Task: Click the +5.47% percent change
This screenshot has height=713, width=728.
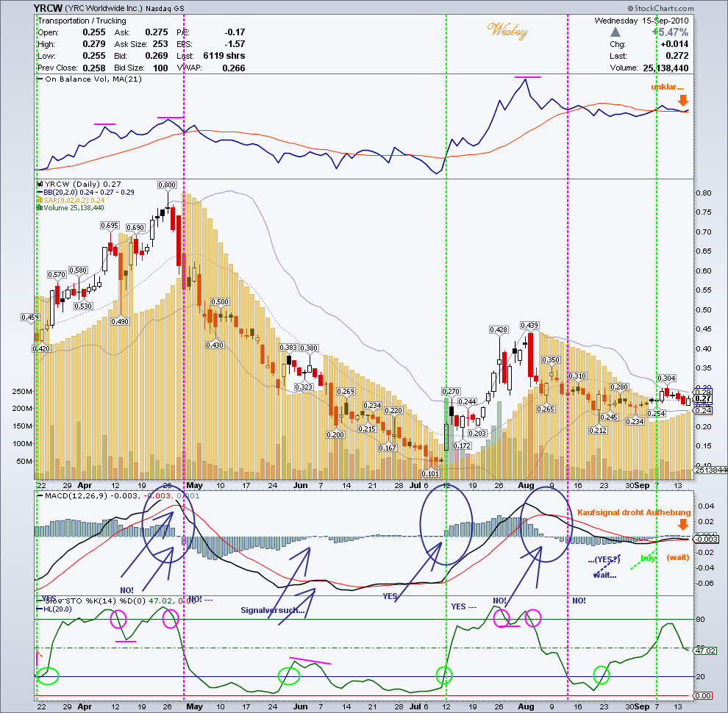Action: [x=671, y=32]
